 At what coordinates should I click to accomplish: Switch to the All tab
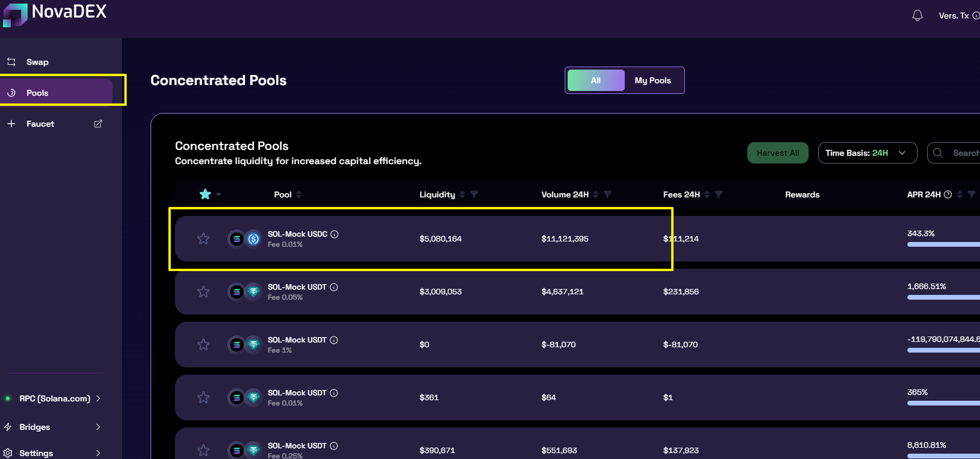(x=596, y=80)
